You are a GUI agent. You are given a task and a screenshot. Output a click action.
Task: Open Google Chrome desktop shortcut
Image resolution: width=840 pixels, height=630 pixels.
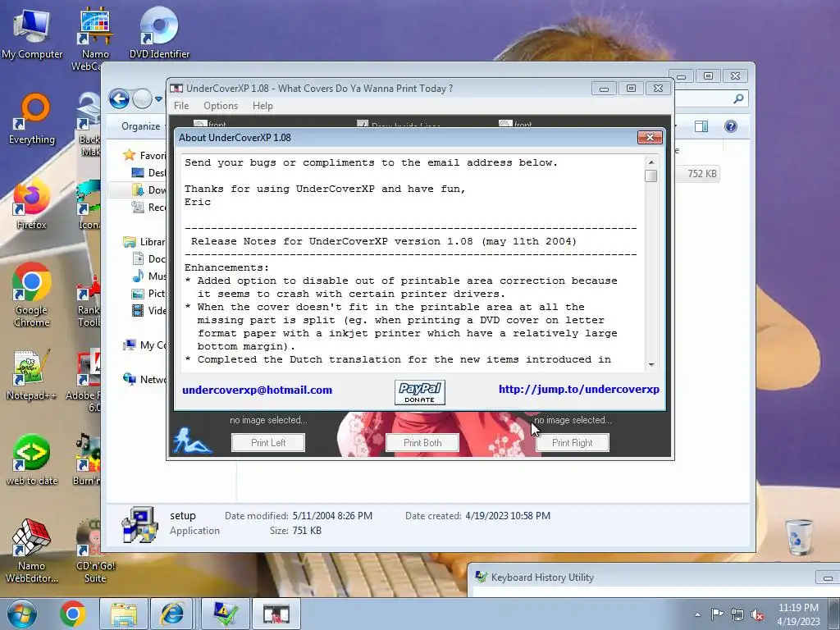tap(32, 294)
